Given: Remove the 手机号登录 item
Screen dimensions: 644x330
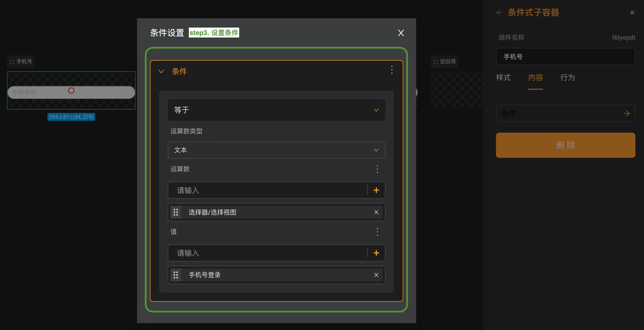Looking at the screenshot, I should click(x=376, y=275).
